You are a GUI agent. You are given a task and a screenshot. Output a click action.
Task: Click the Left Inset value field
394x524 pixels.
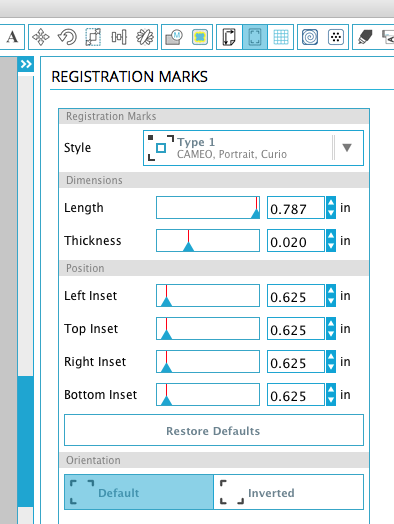296,295
